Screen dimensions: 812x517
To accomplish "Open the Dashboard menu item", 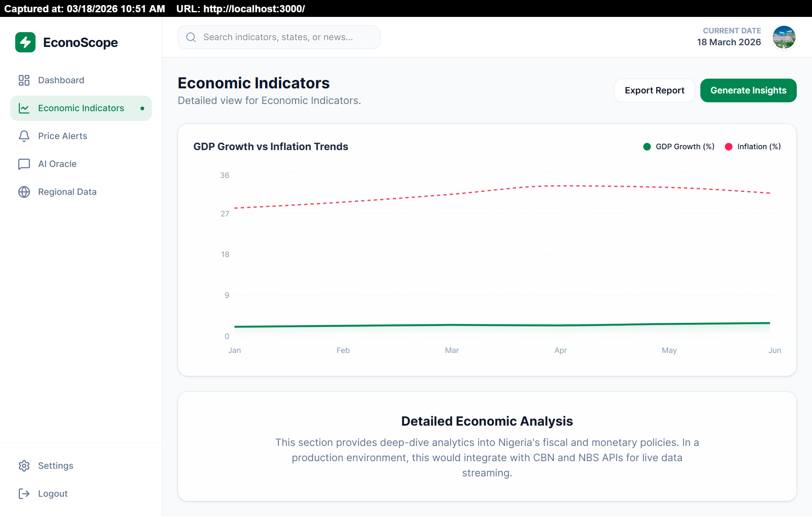I will (x=61, y=80).
